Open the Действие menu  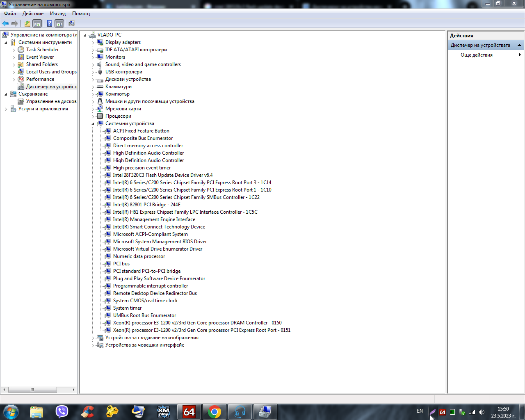[33, 14]
